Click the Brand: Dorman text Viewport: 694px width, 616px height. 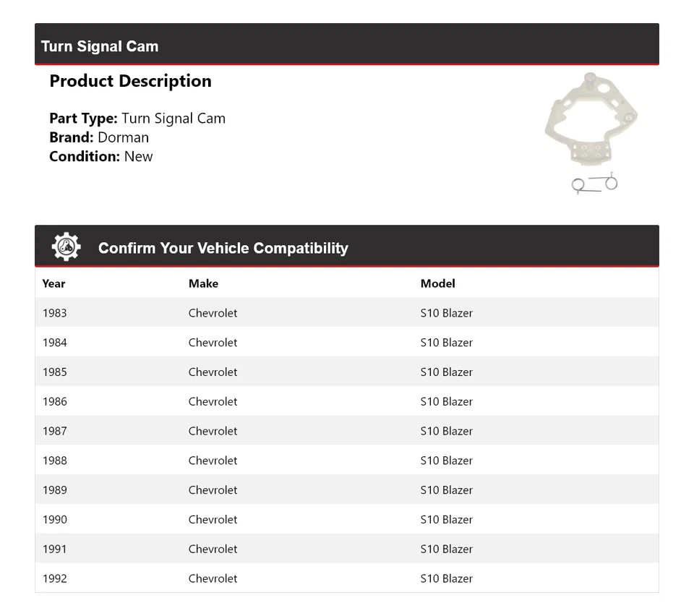(99, 137)
